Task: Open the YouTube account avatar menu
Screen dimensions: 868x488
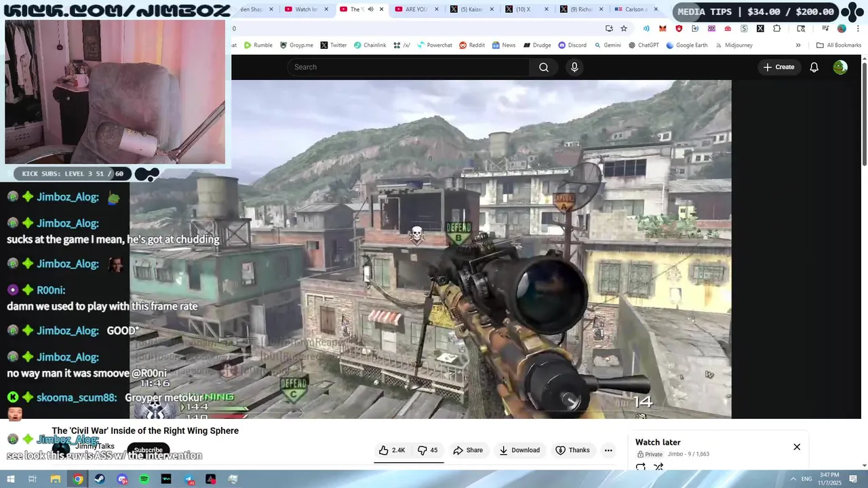Action: 840,67
